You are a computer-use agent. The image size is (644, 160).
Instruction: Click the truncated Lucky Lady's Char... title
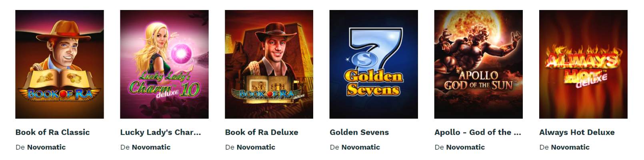tap(160, 132)
